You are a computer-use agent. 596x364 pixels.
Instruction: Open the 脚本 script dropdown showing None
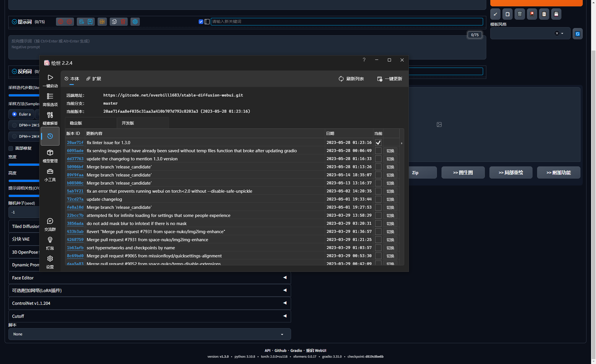click(x=149, y=334)
